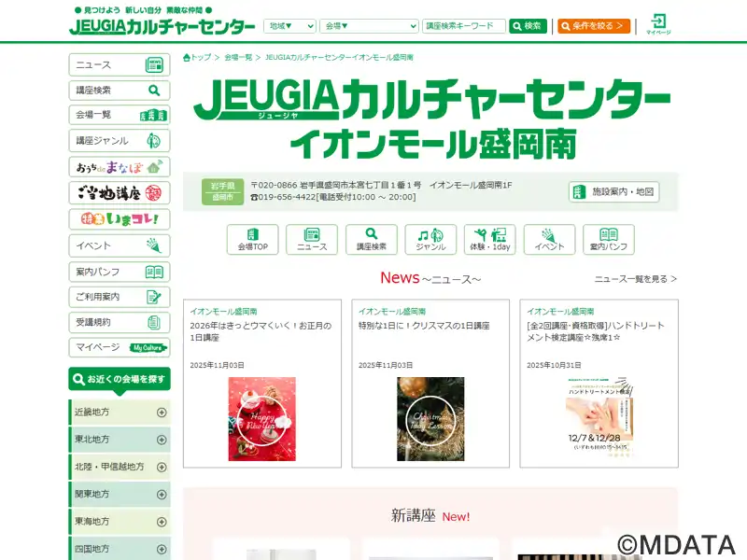747x560 pixels.
Task: Expand the 東北地方 region
Action: (120, 440)
